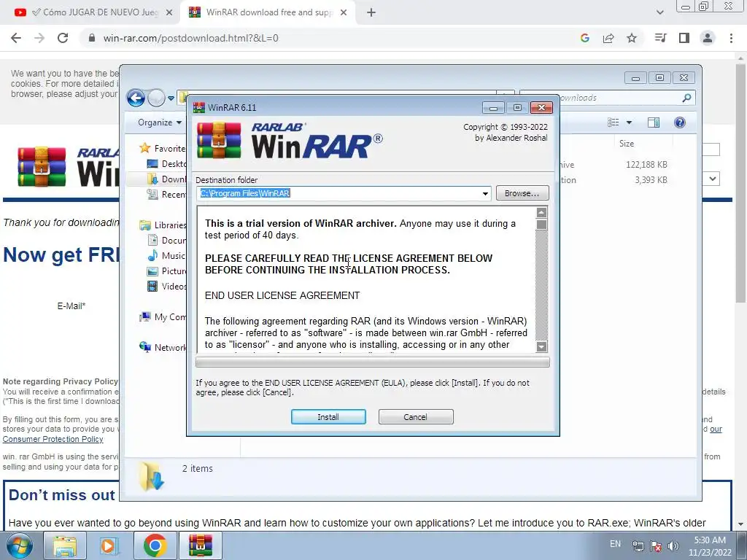This screenshot has width=747, height=560.
Task: Toggle Chrome side panel
Action: click(684, 38)
